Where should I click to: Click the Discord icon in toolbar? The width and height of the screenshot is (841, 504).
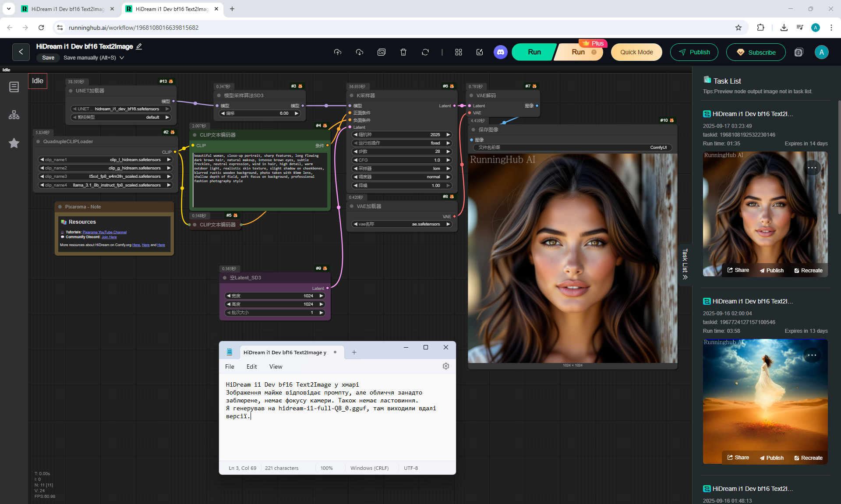tap(500, 52)
